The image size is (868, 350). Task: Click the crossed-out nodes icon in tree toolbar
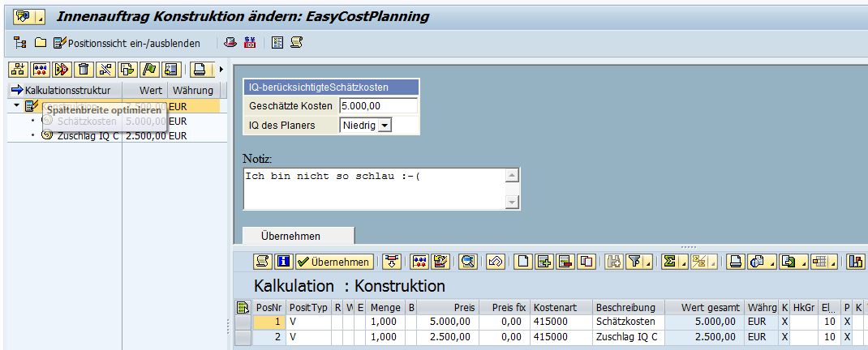[x=105, y=69]
